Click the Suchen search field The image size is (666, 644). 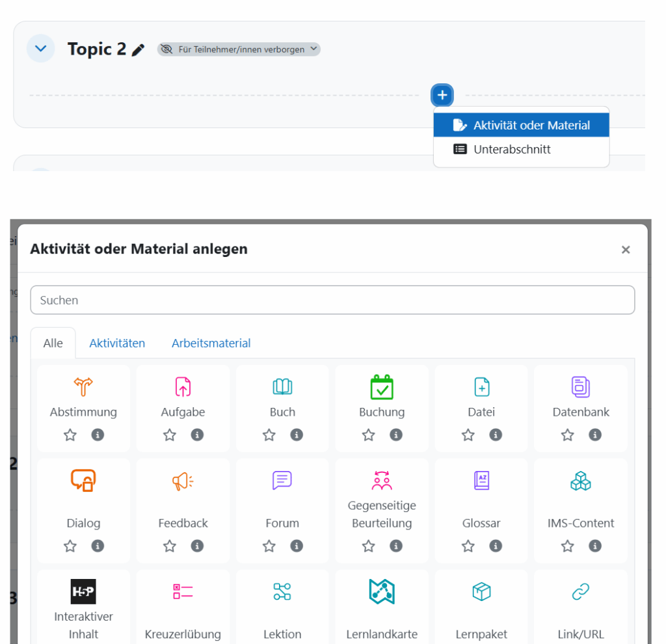click(332, 301)
